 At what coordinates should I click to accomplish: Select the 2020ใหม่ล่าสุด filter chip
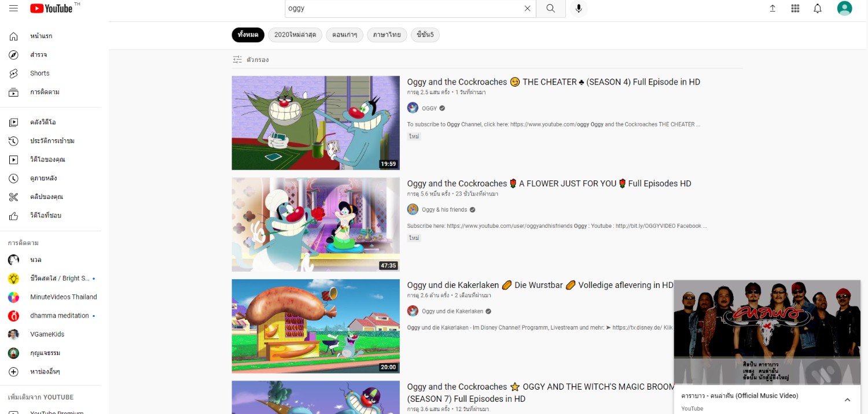point(295,35)
